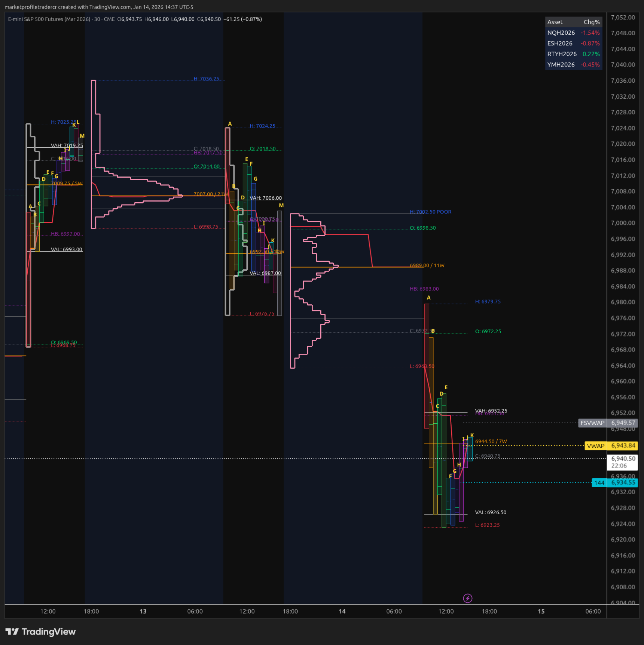Screen dimensions: 644x645
Task: Click 7,052.00 on the price axis
Action: click(623, 18)
